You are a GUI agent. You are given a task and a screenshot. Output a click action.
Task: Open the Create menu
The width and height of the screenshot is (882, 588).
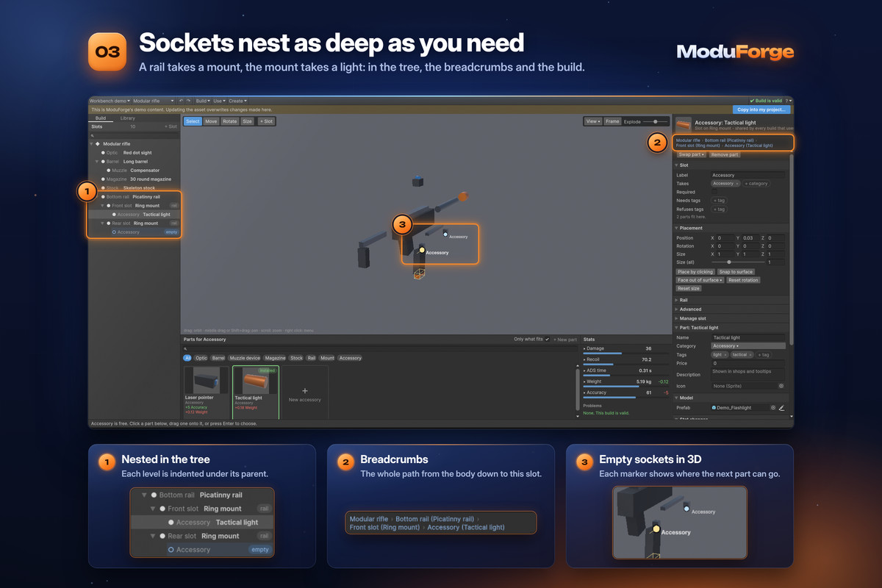(x=237, y=101)
